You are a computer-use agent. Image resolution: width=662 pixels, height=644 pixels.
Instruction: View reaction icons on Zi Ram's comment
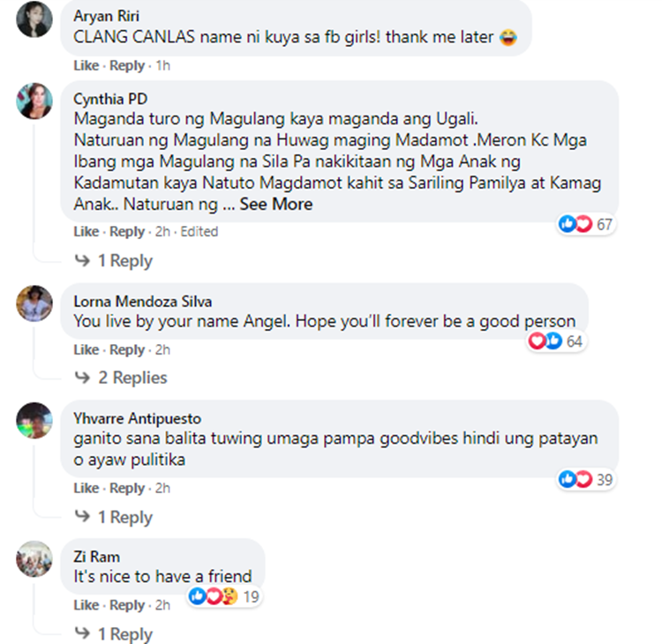click(x=224, y=596)
